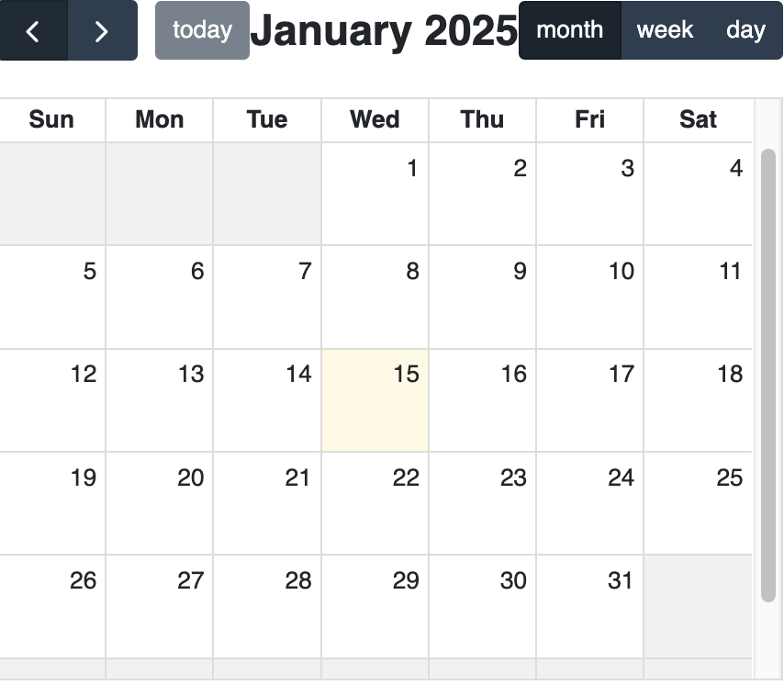Click on date 20 in the calendar
The width and height of the screenshot is (784, 685).
point(191,477)
